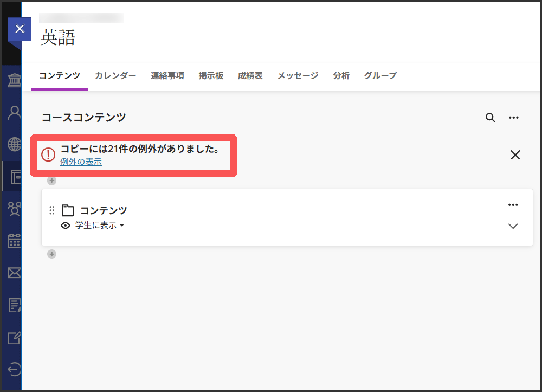Open the sidebar calendar icon
Screen dimensions: 542x392
coord(14,241)
